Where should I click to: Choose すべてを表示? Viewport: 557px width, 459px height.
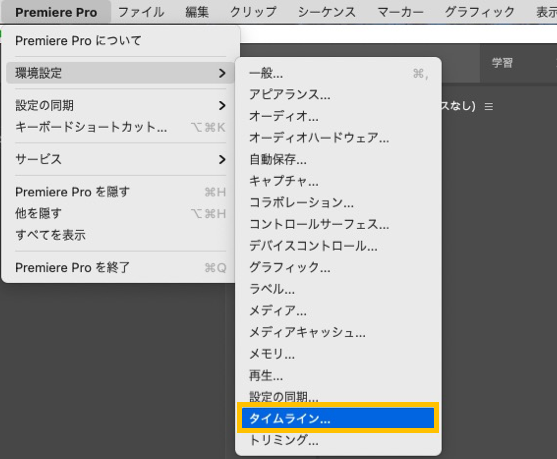(120, 235)
